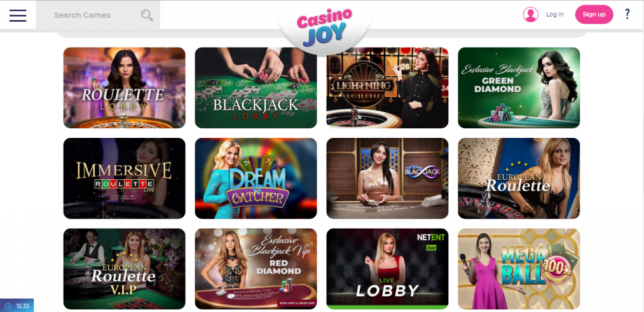The height and width of the screenshot is (312, 644).
Task: Click the Casino Joy logo
Action: click(x=324, y=27)
